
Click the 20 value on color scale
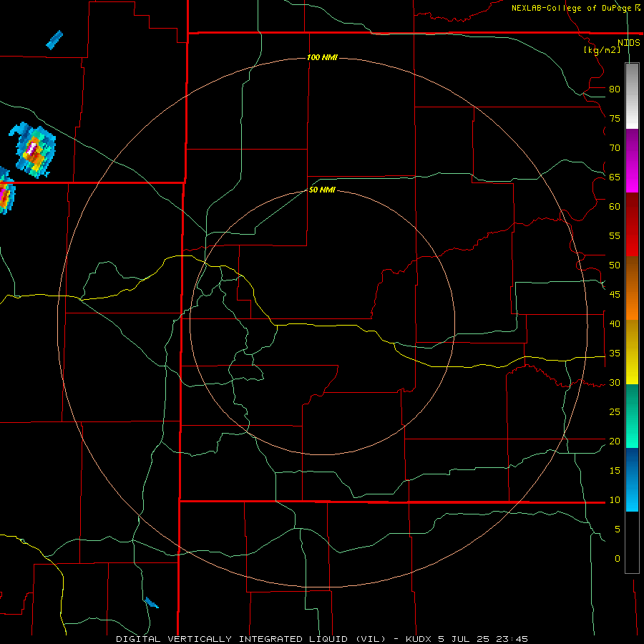(x=615, y=441)
